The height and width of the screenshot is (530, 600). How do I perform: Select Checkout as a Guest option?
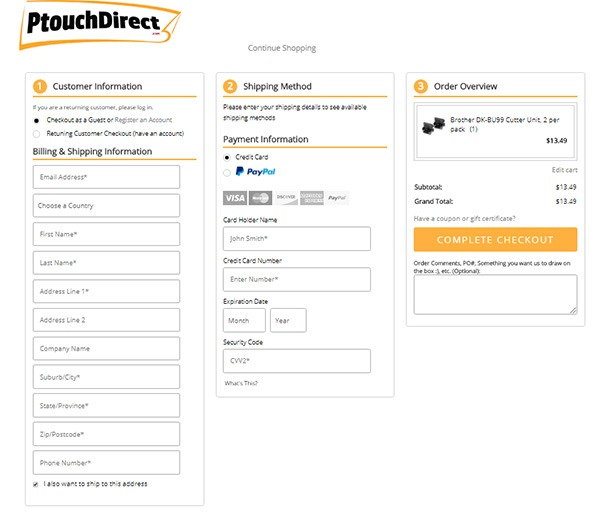(x=37, y=120)
